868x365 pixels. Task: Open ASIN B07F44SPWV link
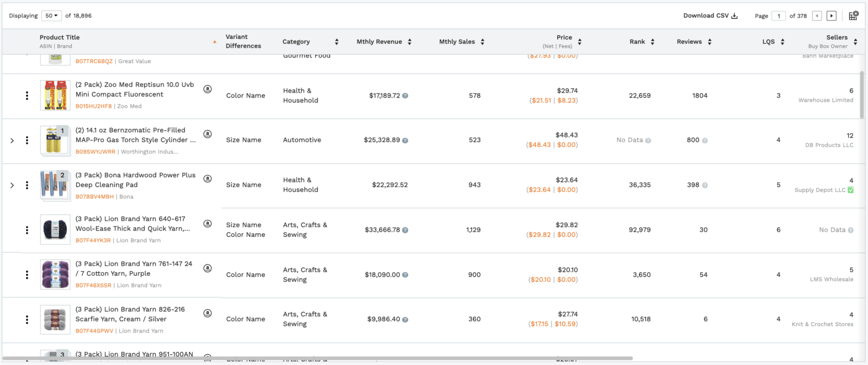point(94,331)
